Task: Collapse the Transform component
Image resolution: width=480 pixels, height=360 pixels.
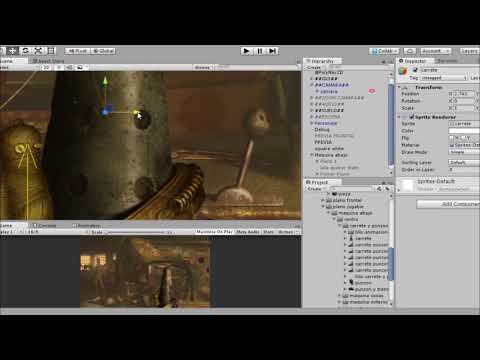Action: pos(399,87)
